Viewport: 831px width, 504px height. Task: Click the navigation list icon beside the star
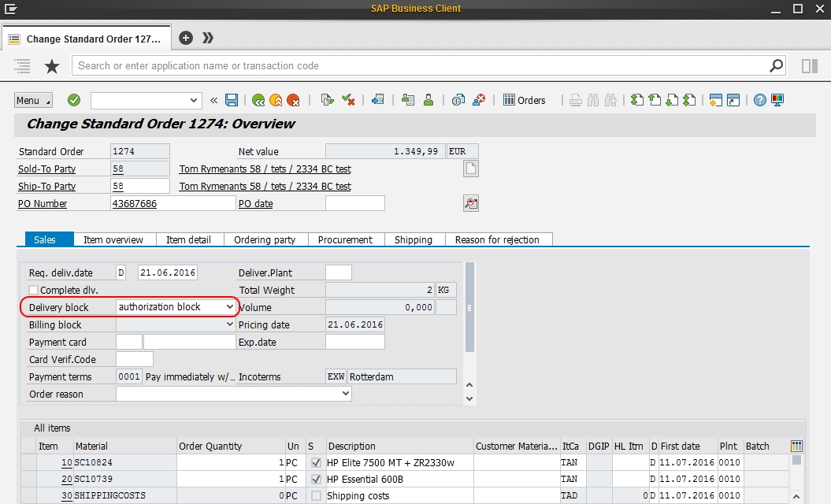pyautogui.click(x=22, y=66)
